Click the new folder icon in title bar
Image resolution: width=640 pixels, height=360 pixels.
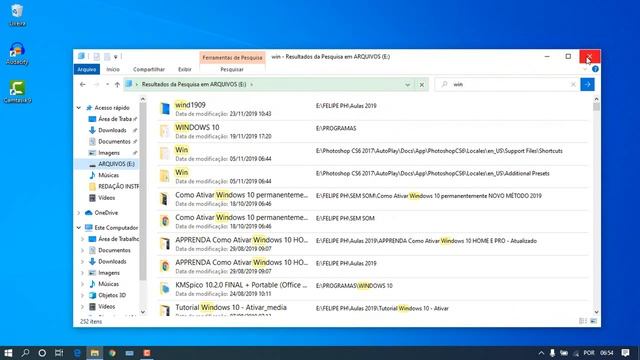tap(107, 57)
